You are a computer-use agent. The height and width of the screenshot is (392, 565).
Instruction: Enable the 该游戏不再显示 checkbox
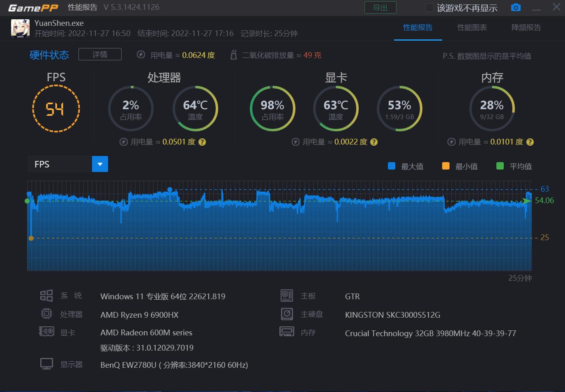pyautogui.click(x=429, y=7)
